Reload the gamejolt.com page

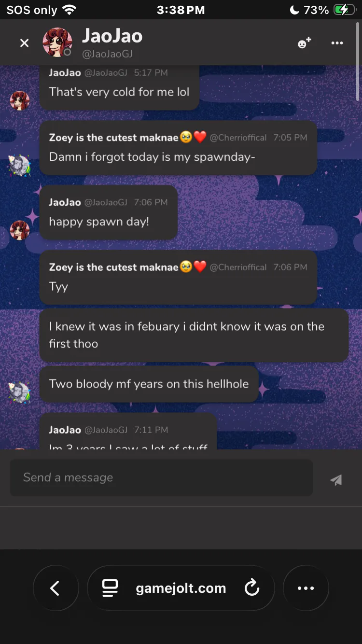click(x=252, y=588)
